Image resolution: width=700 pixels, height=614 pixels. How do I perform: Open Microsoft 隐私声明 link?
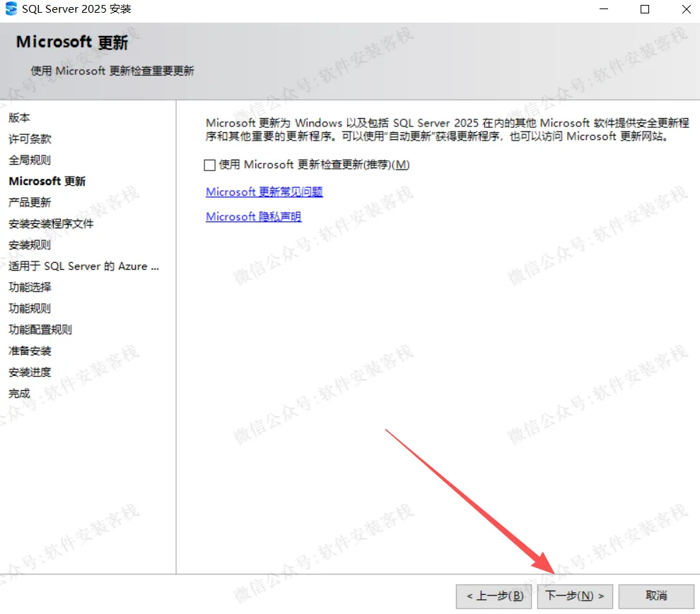(254, 216)
